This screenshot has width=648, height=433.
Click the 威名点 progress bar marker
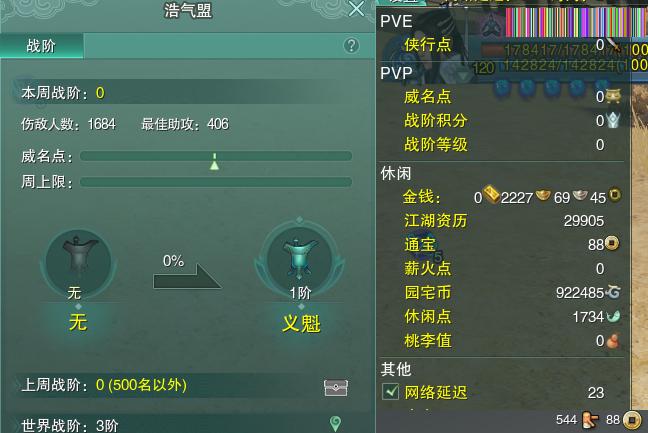214,162
